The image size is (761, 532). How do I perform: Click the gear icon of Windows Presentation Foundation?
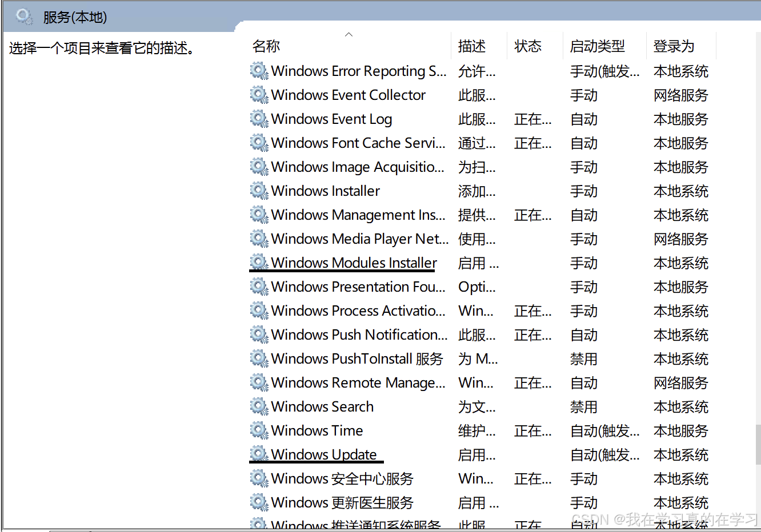coord(259,287)
